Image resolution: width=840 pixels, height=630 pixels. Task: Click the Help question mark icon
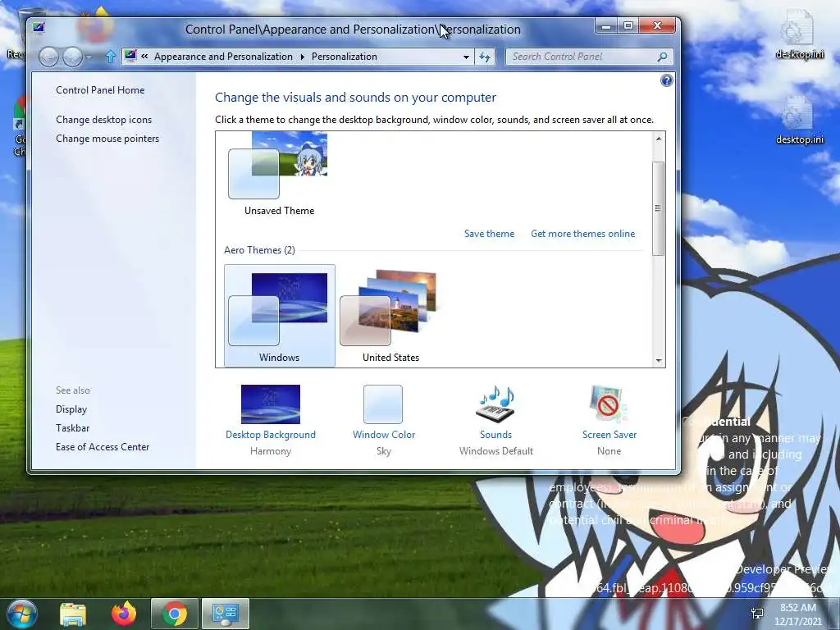[x=666, y=80]
